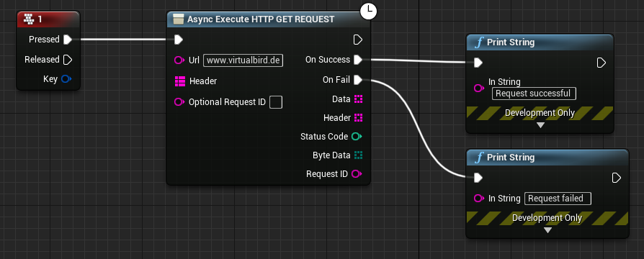Expand the Request failed Print String node
The height and width of the screenshot is (259, 644).
[547, 231]
